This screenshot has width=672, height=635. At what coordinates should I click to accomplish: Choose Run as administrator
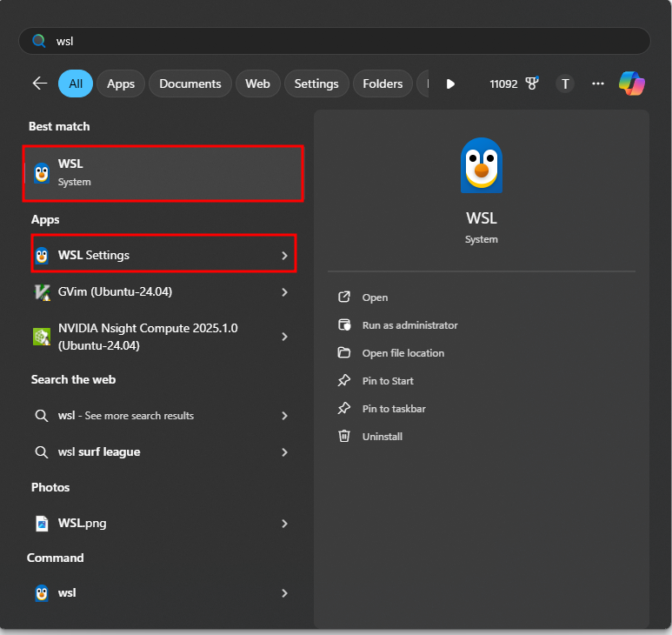point(409,325)
